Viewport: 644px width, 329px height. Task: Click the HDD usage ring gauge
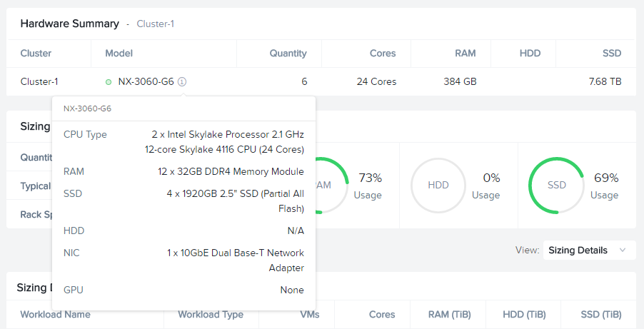point(438,186)
